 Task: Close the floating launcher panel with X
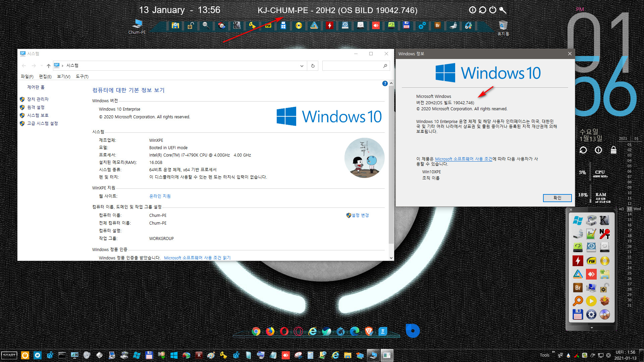(571, 210)
